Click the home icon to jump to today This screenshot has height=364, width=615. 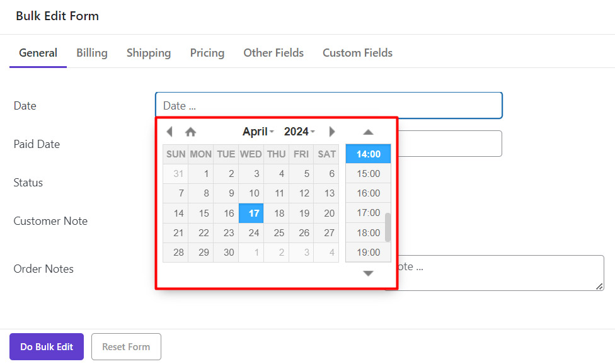coord(190,132)
